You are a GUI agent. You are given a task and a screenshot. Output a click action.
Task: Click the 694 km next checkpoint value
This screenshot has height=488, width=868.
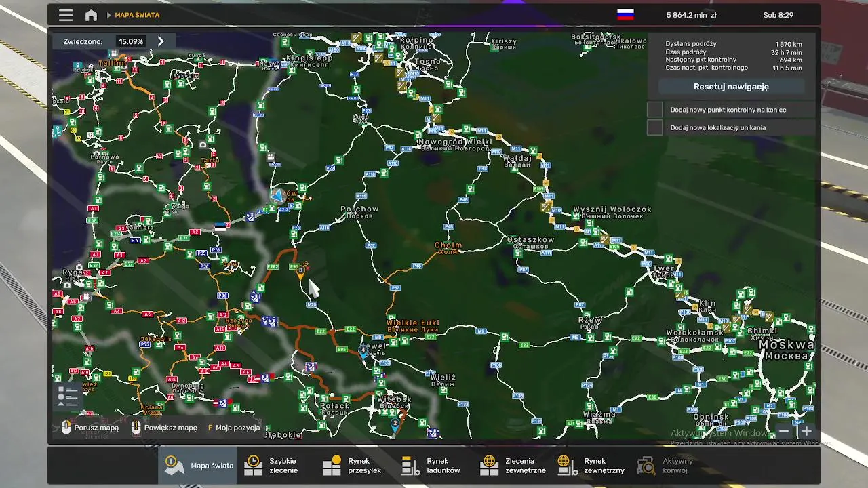pos(791,60)
